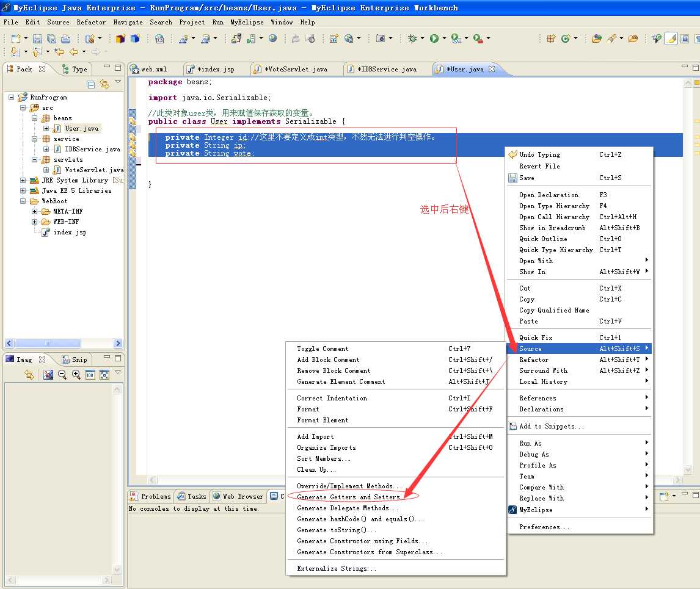The height and width of the screenshot is (589, 700).
Task: Open the Refactor menu in the menu bar
Action: pyautogui.click(x=91, y=22)
